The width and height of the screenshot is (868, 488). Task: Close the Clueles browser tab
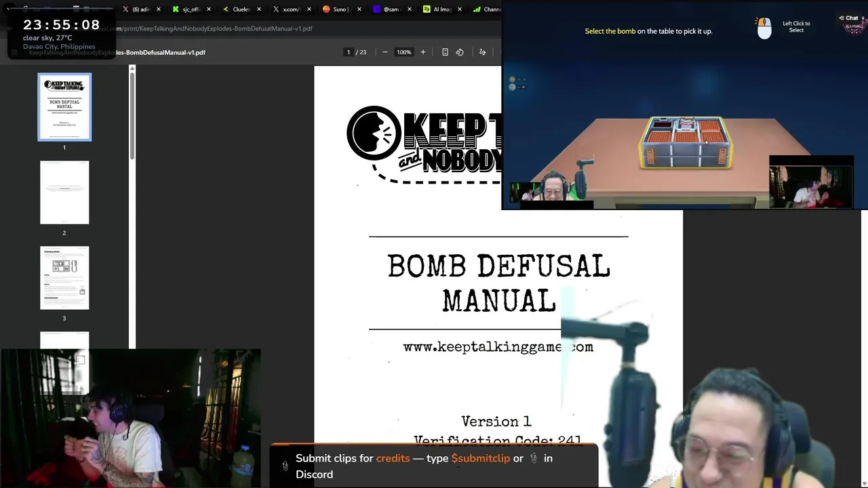click(x=258, y=9)
